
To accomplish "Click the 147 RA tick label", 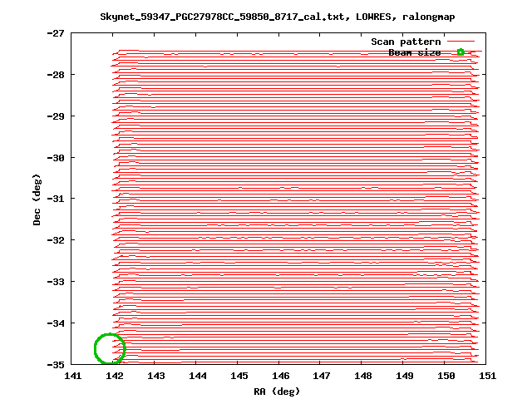I will coord(322,376).
